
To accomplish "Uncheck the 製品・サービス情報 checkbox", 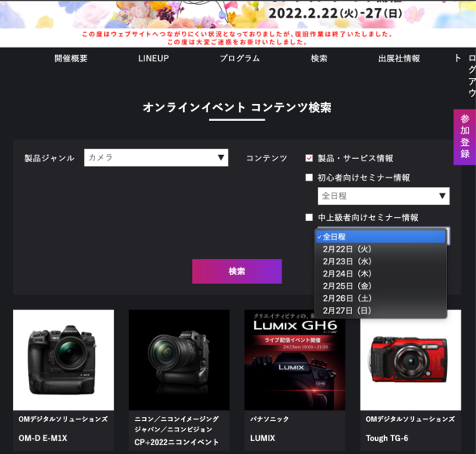I will click(x=309, y=158).
